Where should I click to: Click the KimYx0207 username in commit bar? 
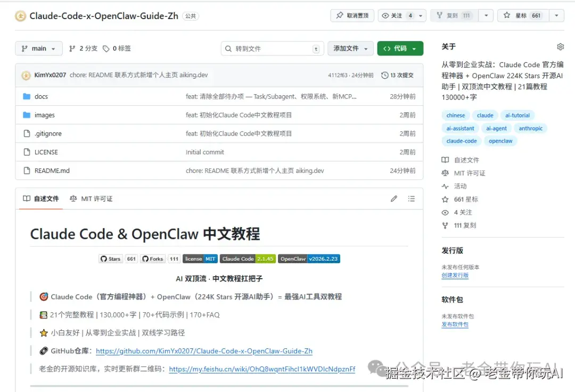click(50, 75)
